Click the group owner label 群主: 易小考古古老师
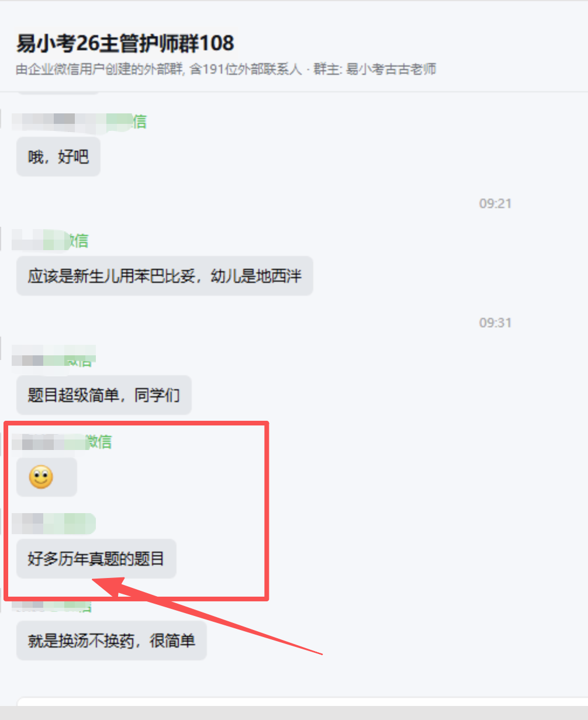 (x=375, y=70)
